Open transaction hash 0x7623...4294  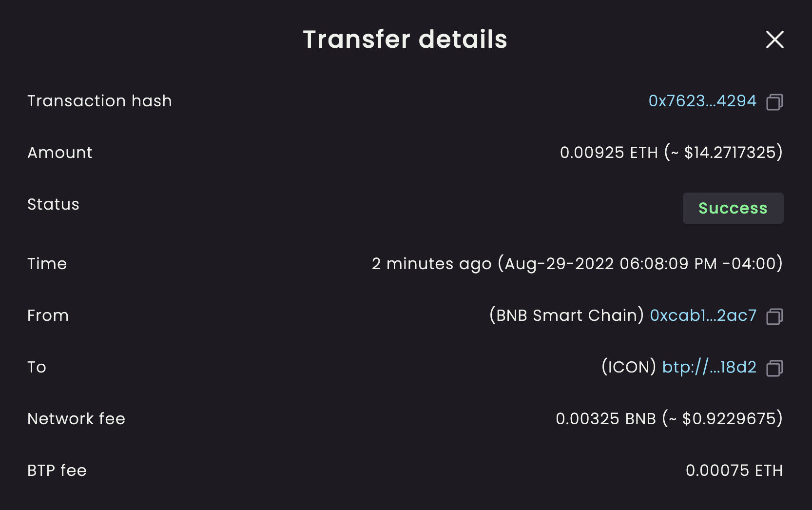pyautogui.click(x=702, y=101)
